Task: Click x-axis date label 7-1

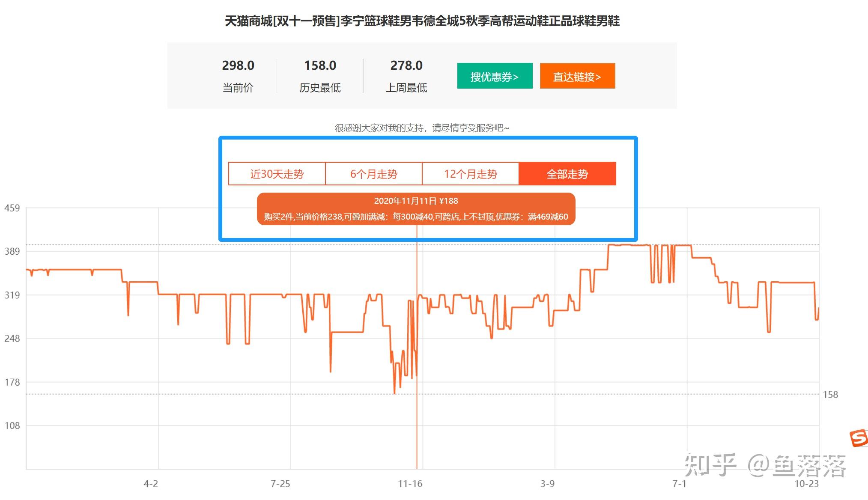Action: coord(679,484)
